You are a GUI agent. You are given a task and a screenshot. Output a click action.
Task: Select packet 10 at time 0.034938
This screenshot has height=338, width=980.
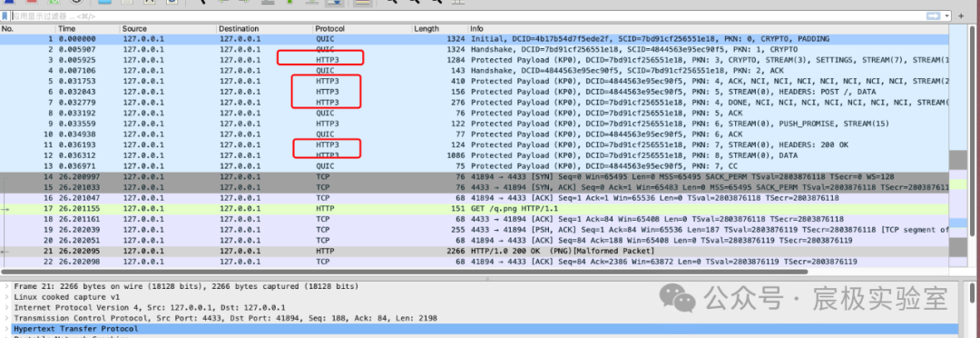(474, 134)
